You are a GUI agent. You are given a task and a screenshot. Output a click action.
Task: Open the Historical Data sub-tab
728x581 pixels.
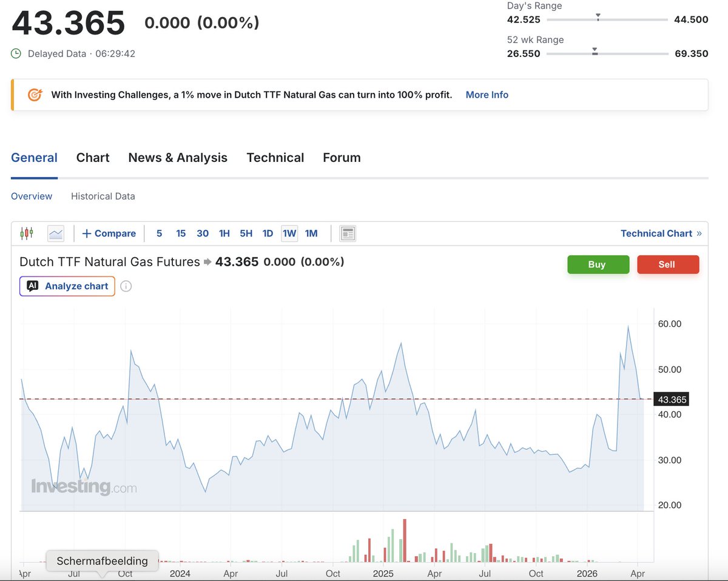pyautogui.click(x=103, y=196)
